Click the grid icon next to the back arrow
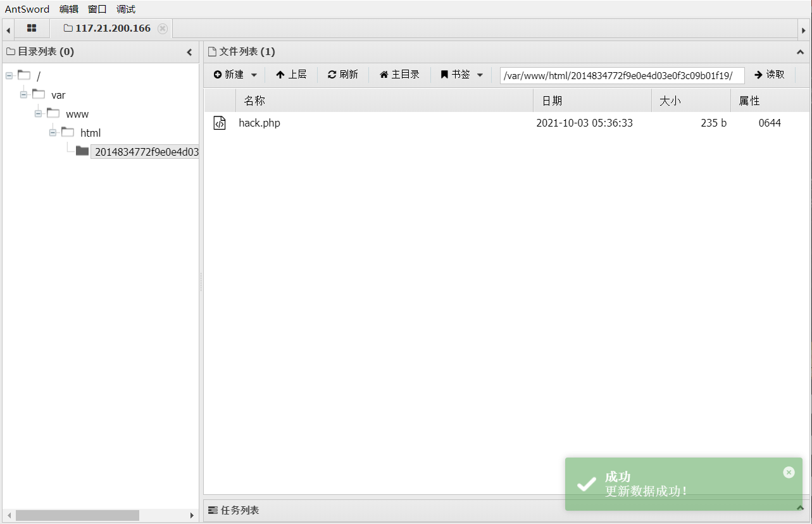The width and height of the screenshot is (812, 524). click(x=32, y=28)
